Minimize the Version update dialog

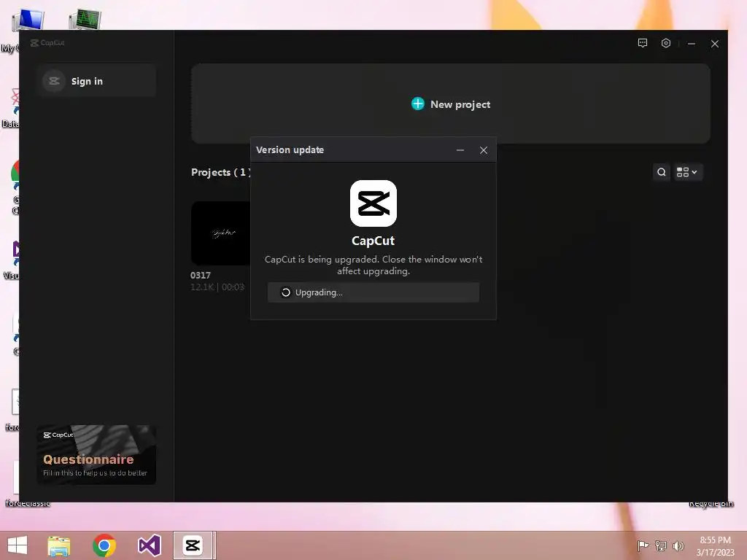tap(460, 150)
